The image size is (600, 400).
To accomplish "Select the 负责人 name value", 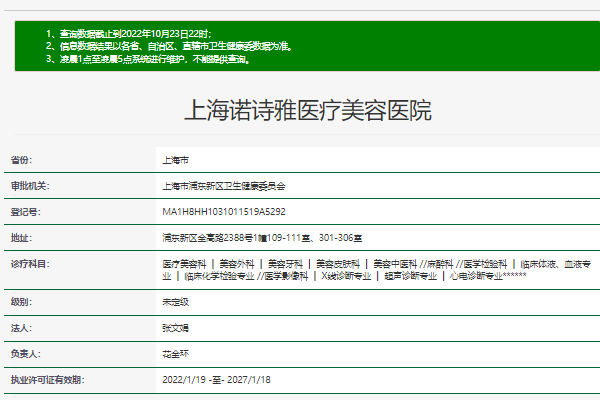I will 176,354.
